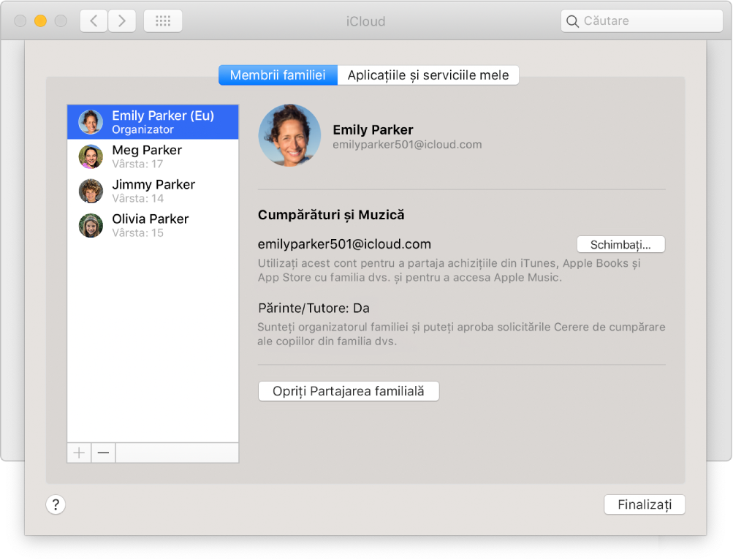Click Emily Parker's small avatar in the list
This screenshot has height=560, width=733.
(x=91, y=122)
